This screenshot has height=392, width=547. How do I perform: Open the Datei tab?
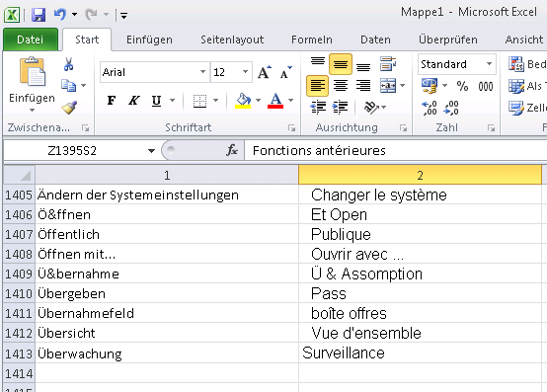coord(30,39)
